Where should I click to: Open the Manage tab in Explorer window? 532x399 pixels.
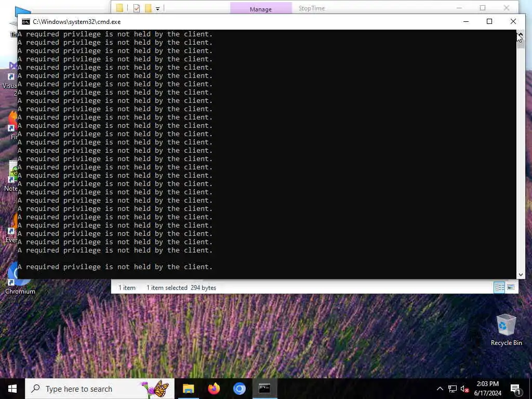click(261, 9)
